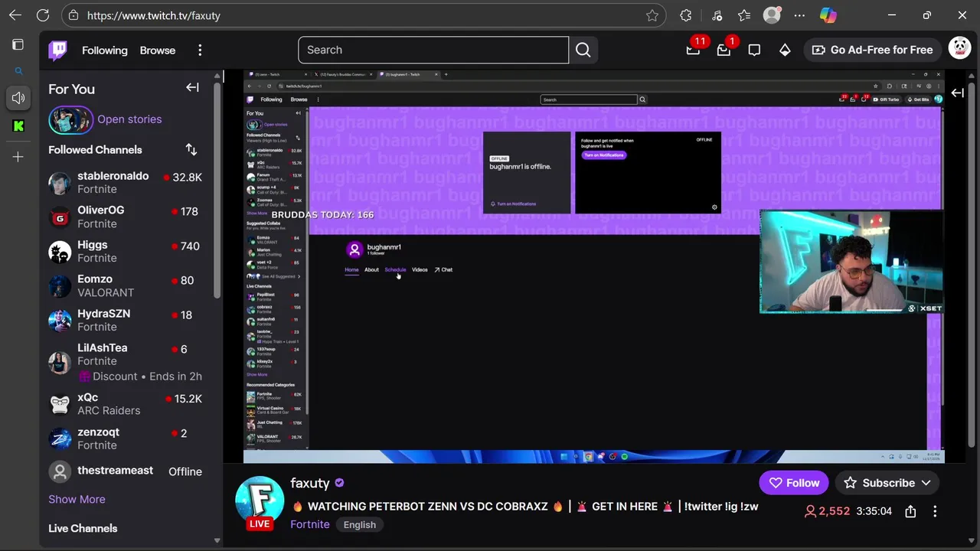Refresh the page in browser
Image resolution: width=980 pixels, height=551 pixels.
[x=43, y=15]
